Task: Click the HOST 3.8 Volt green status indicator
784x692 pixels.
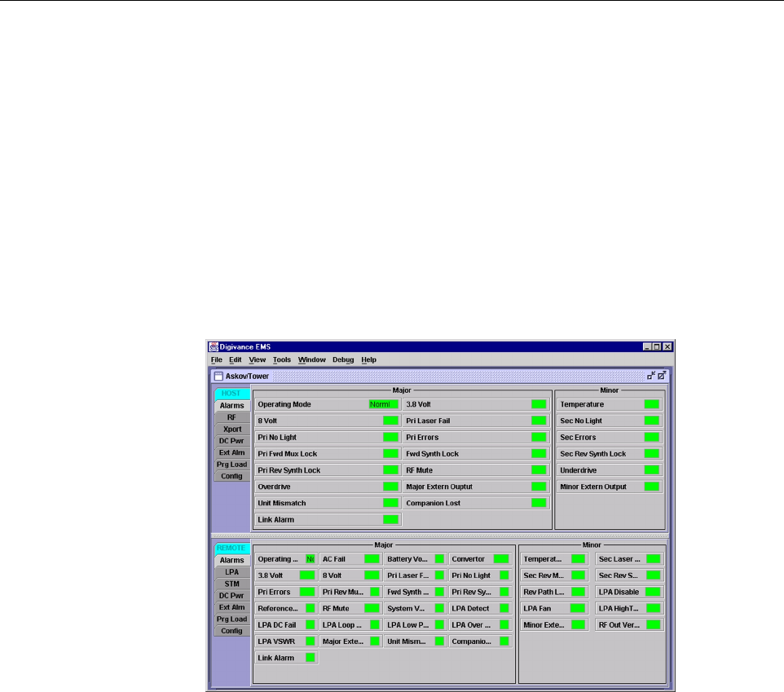Action: (x=539, y=404)
